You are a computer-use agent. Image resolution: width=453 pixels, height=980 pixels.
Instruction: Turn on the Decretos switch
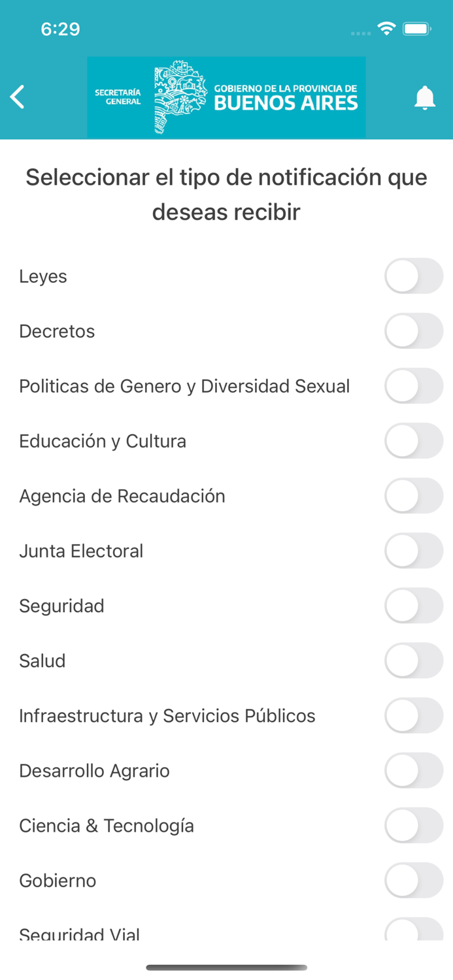tap(414, 331)
